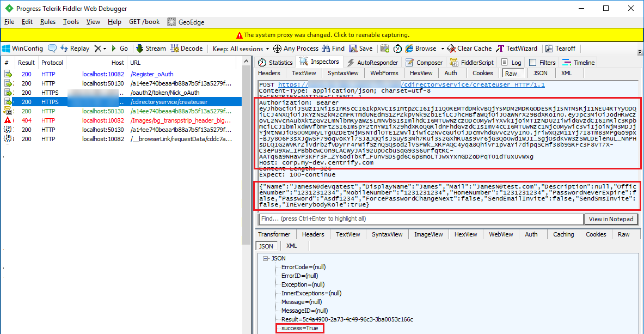Open the Rules menu
Viewport: 644px width, 334px height.
[x=48, y=22]
